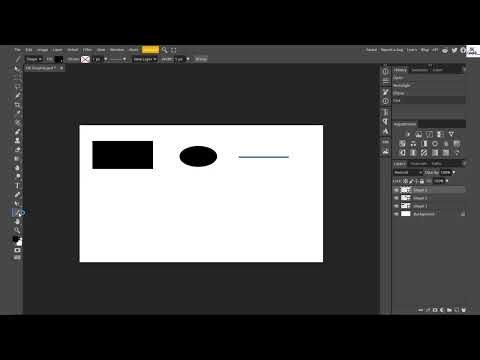
Task: Select the active Line shape tool
Action: coord(18,213)
